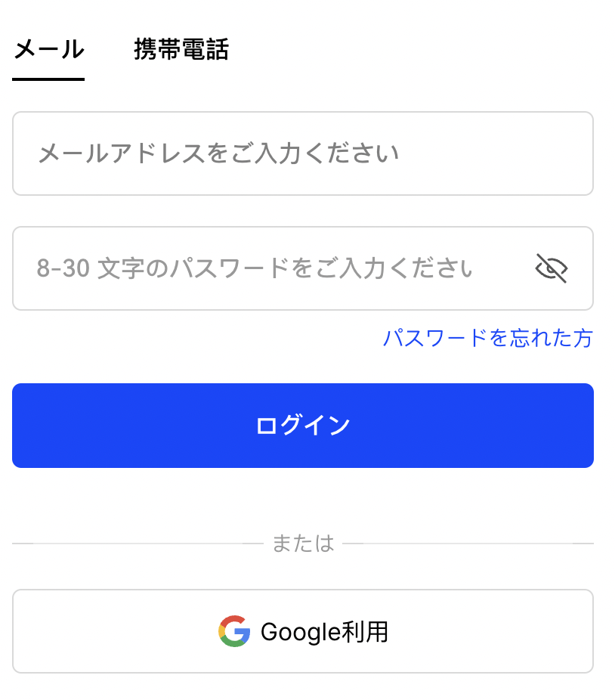
Task: Click the または divider text
Action: pos(303,544)
